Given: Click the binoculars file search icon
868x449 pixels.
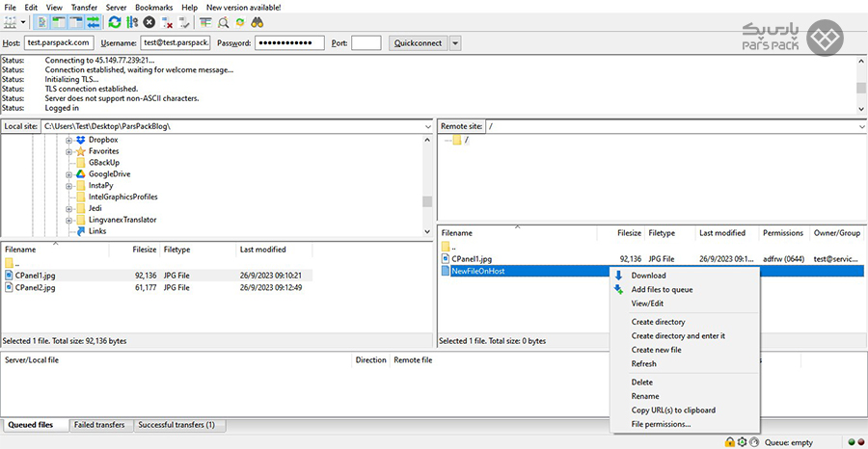Looking at the screenshot, I should coord(257,23).
